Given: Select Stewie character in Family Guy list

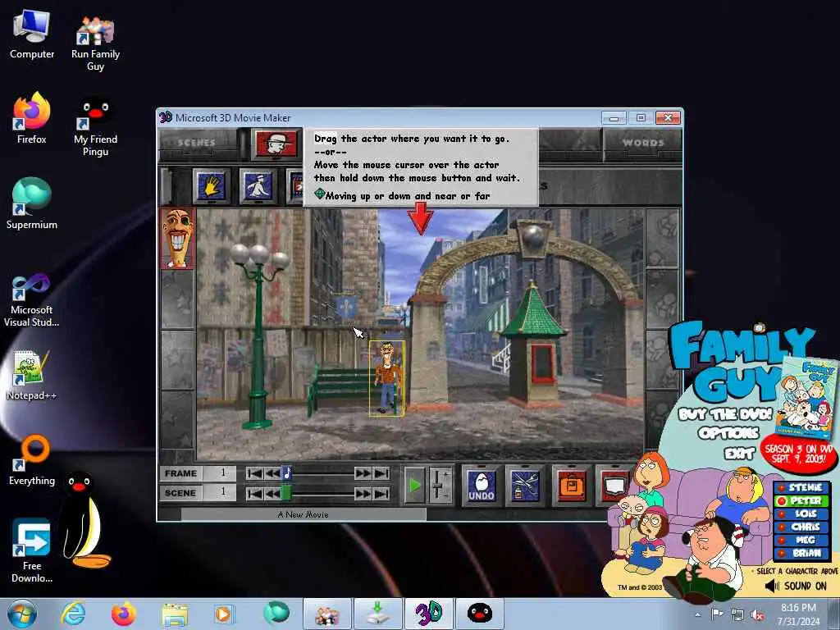Looking at the screenshot, I should coord(802,487).
